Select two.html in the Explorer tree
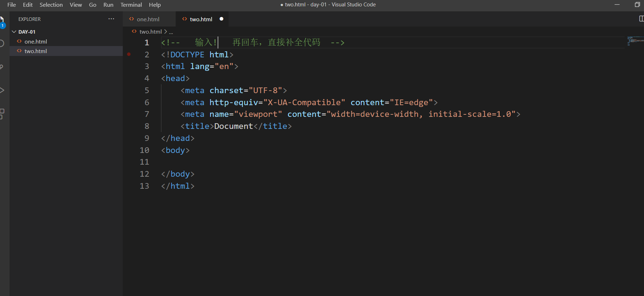Viewport: 644px width, 296px height. click(x=66, y=51)
